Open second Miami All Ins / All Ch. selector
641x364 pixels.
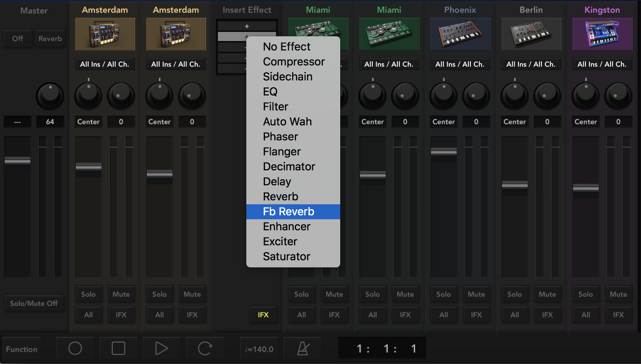click(389, 64)
